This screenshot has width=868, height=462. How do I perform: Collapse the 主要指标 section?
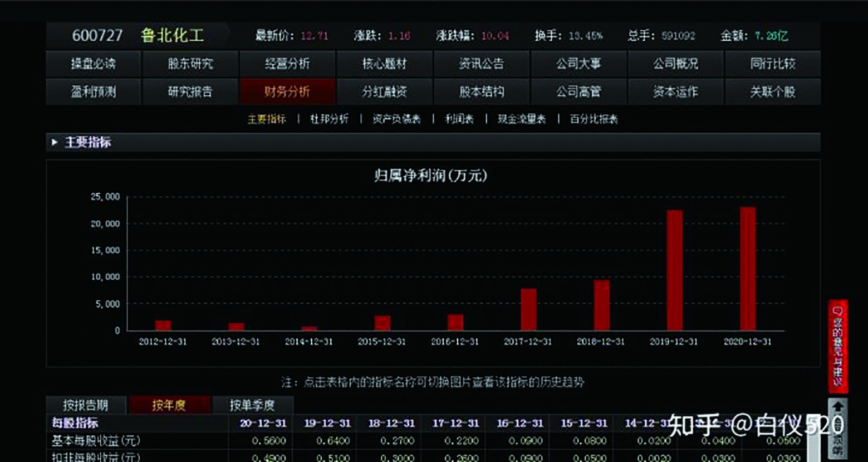[53, 143]
